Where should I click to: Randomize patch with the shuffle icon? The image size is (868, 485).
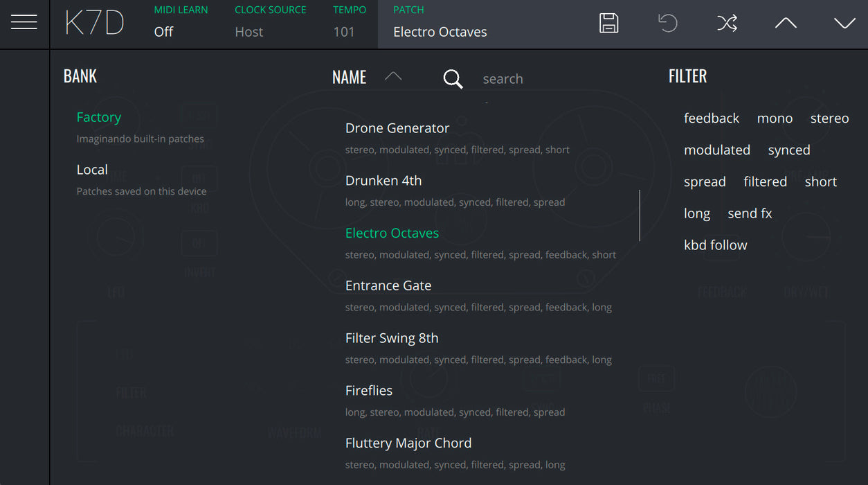tap(727, 23)
